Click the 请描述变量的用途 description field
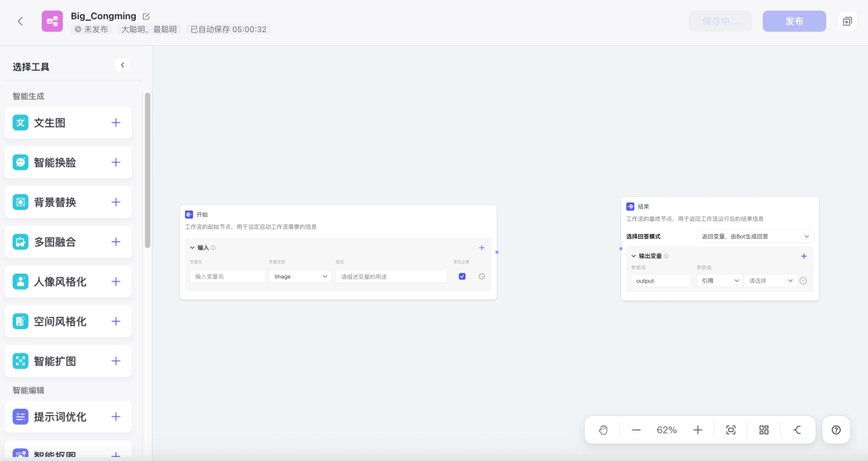The image size is (868, 461). (x=391, y=277)
